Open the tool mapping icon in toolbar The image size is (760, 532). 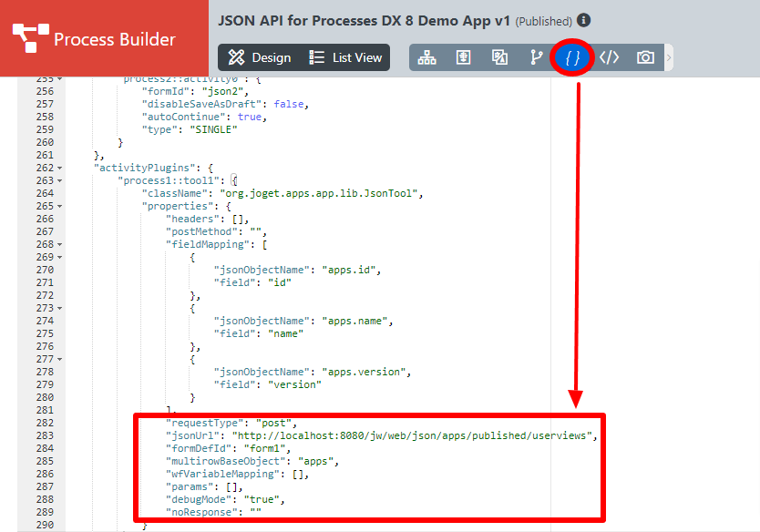point(499,57)
